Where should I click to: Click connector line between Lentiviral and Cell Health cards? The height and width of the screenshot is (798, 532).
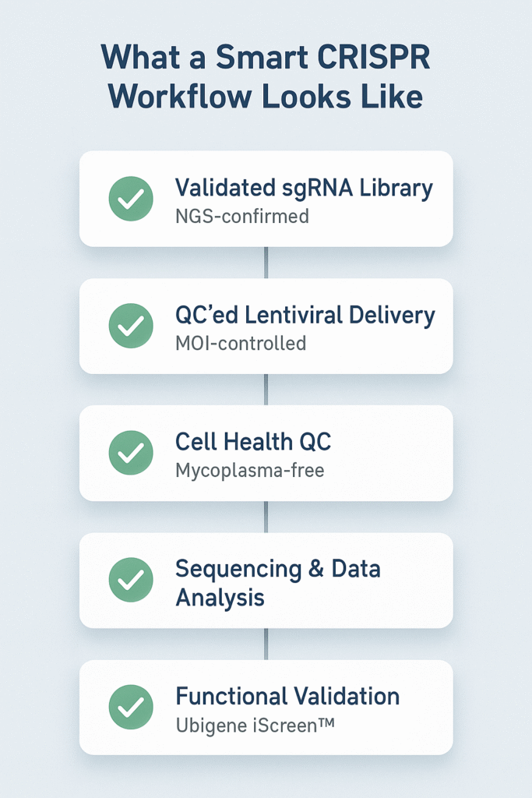click(266, 390)
